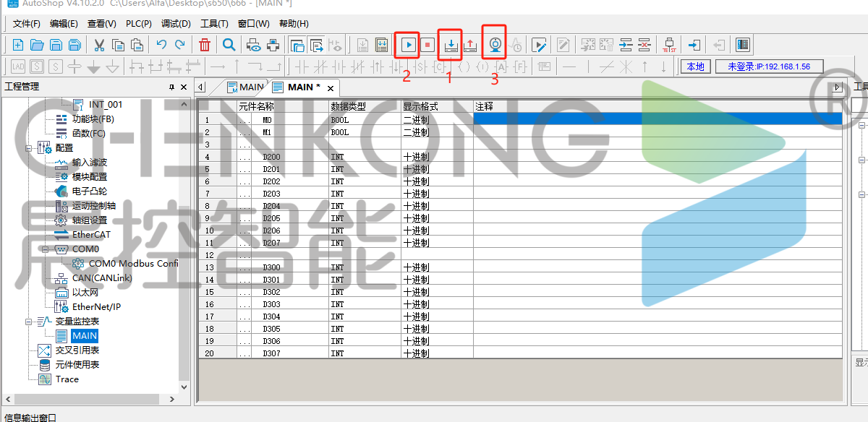Start monitoring with the webcam-style monitor icon

pyautogui.click(x=495, y=45)
